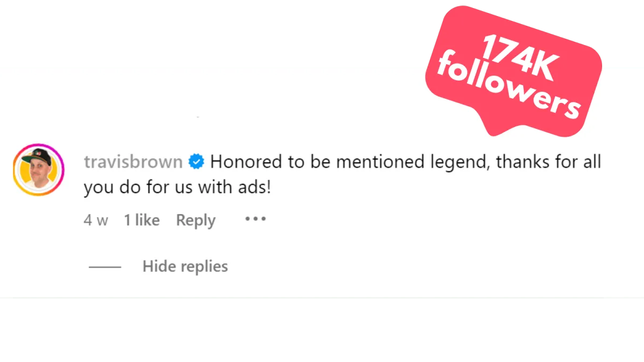Open travisbrown's profile picture
This screenshot has height=362, width=644.
(39, 169)
